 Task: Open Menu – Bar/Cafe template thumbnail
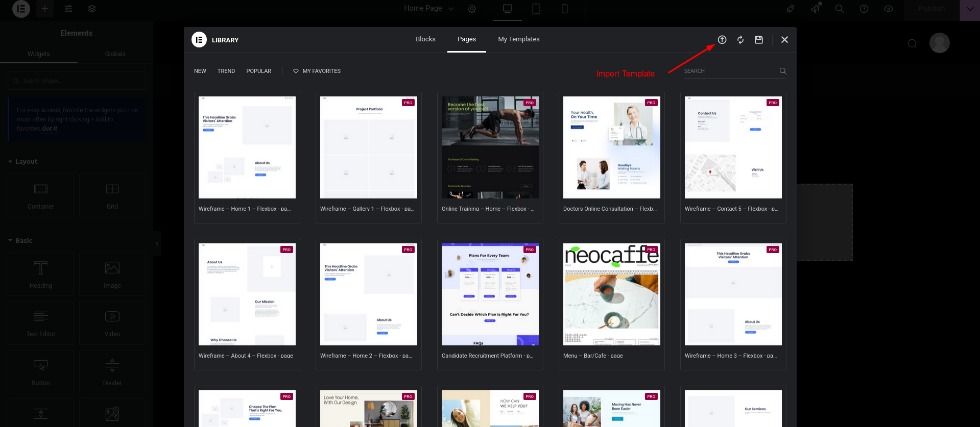tap(612, 294)
